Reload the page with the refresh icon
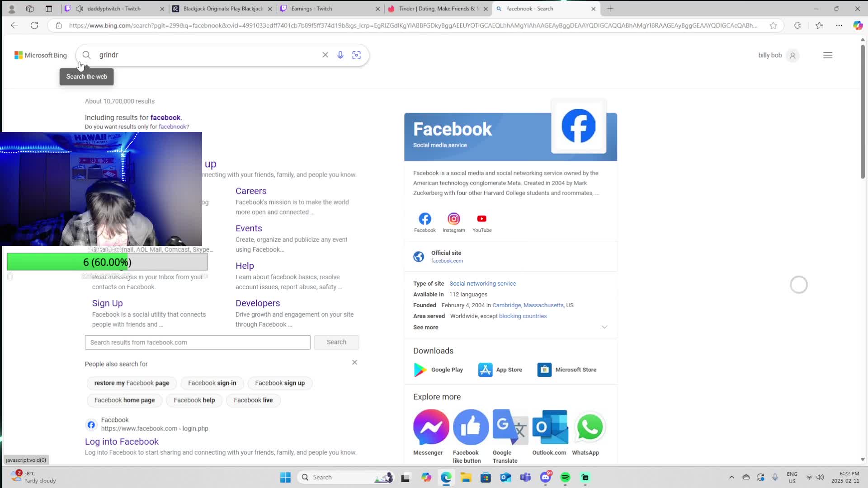The image size is (868, 488). [x=34, y=25]
